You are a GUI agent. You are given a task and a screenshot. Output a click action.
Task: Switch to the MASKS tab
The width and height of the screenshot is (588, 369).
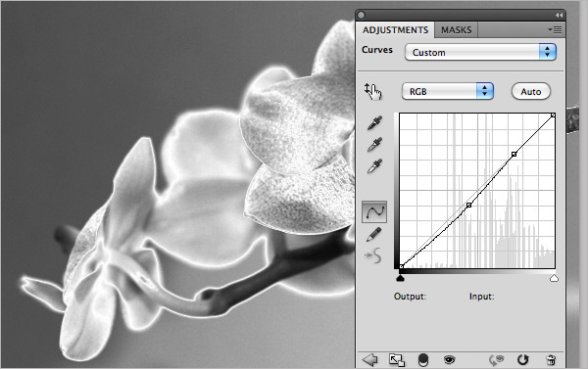(x=456, y=30)
